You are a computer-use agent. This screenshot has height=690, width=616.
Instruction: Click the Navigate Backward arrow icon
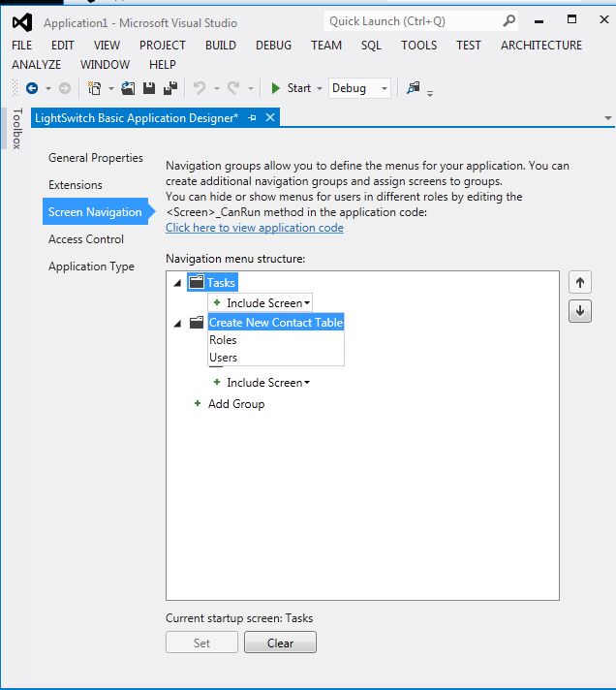coord(32,88)
